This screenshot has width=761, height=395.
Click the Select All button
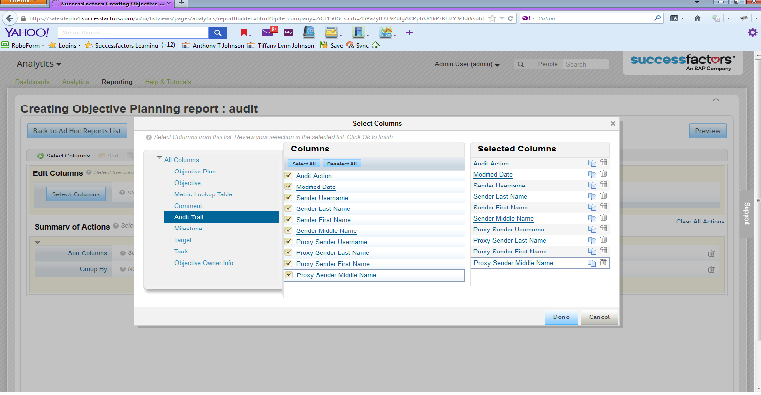(304, 164)
